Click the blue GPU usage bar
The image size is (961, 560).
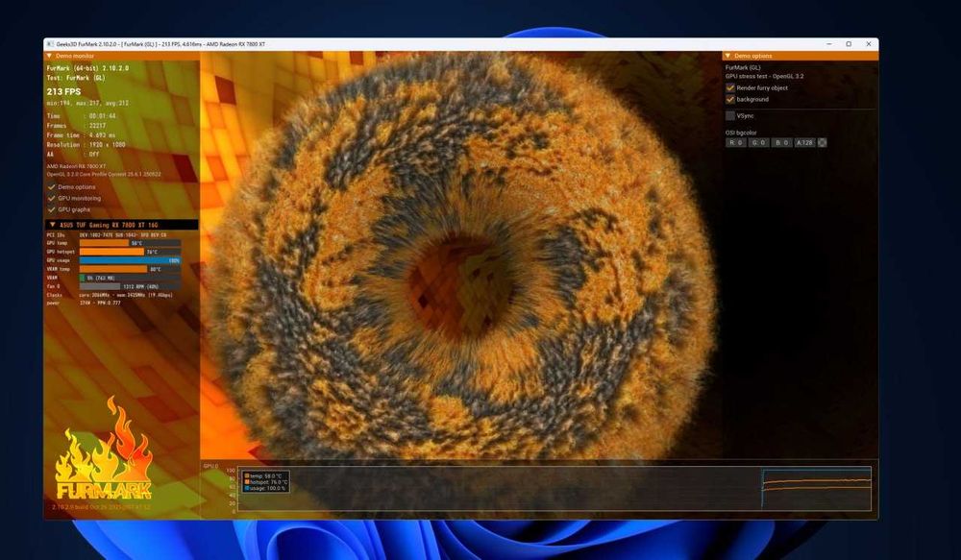click(130, 260)
